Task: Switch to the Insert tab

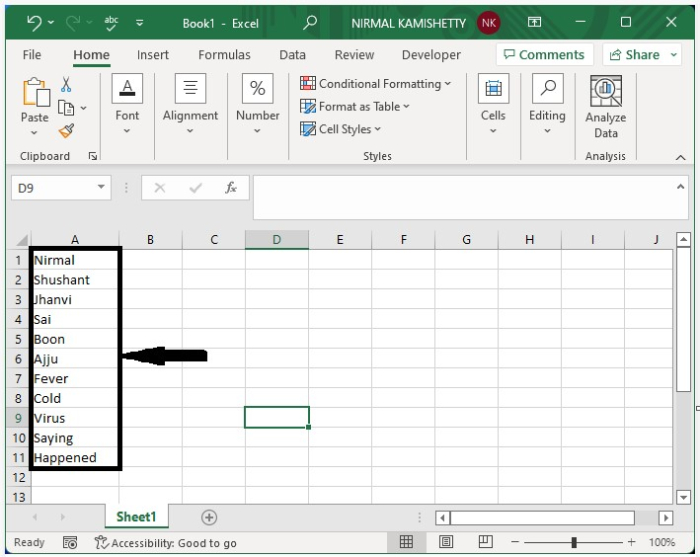Action: coord(153,55)
